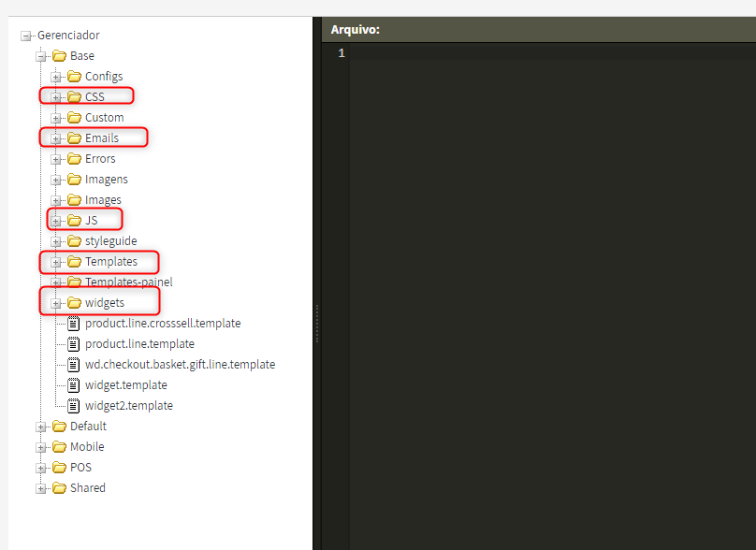
Task: Expand the Custom folder plus sign
Action: (x=56, y=119)
